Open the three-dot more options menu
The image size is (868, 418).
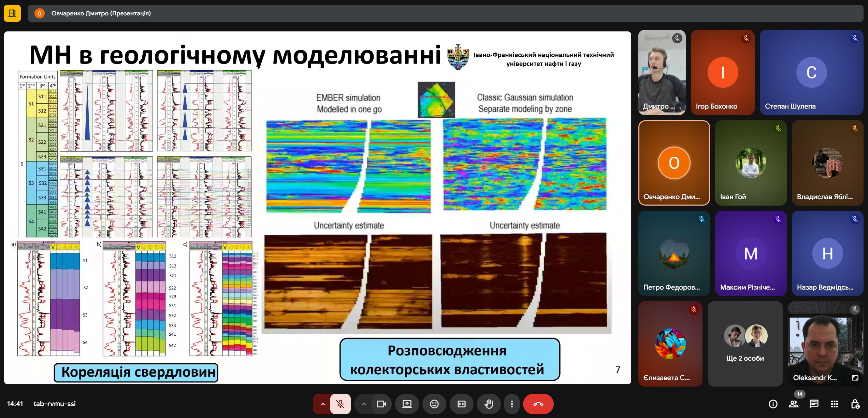point(511,404)
